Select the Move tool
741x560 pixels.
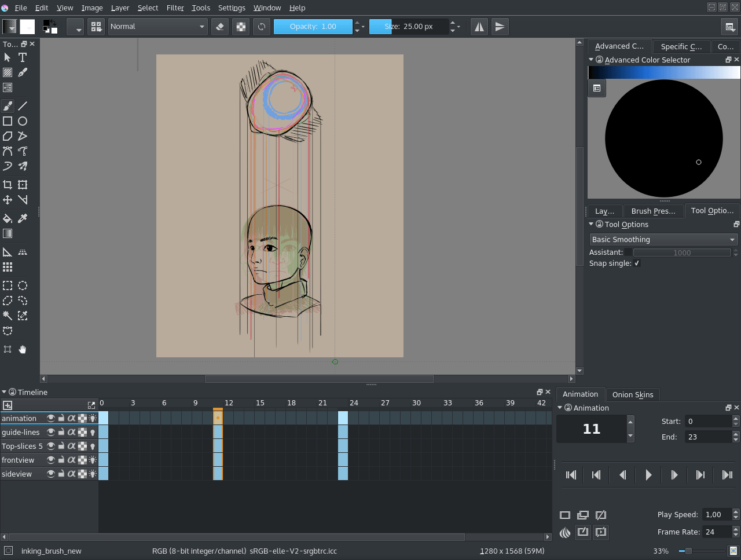8,199
